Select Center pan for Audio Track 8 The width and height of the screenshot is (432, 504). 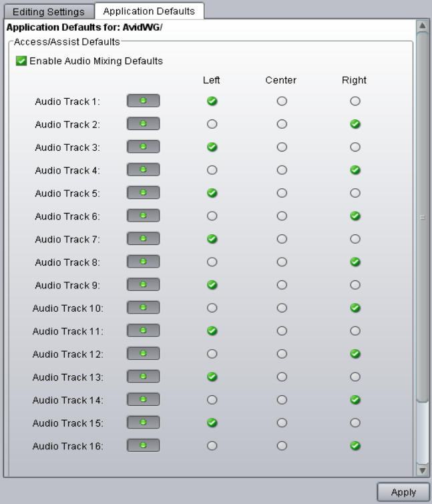point(282,262)
